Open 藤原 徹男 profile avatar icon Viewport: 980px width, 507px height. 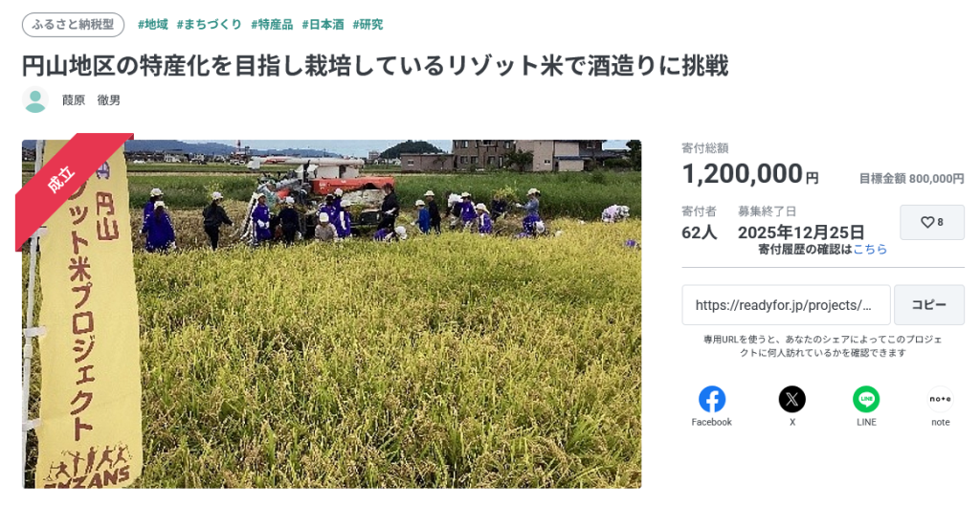click(35, 99)
